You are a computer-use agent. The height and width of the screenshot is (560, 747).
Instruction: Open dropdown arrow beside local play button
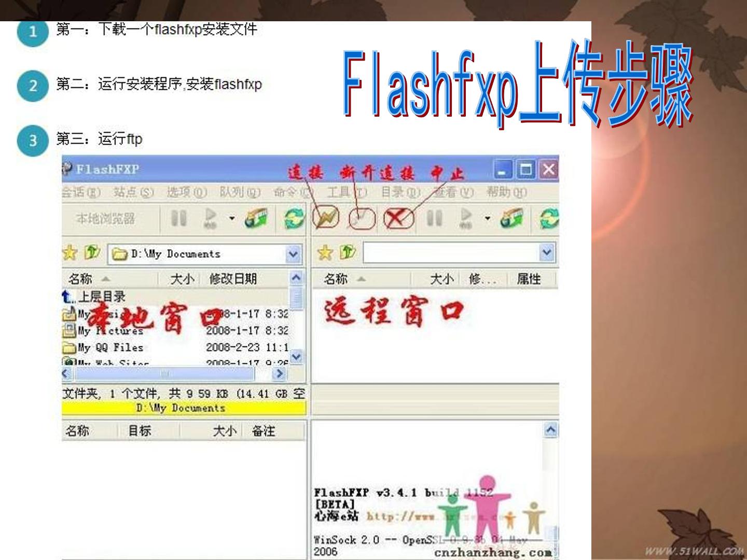(232, 218)
